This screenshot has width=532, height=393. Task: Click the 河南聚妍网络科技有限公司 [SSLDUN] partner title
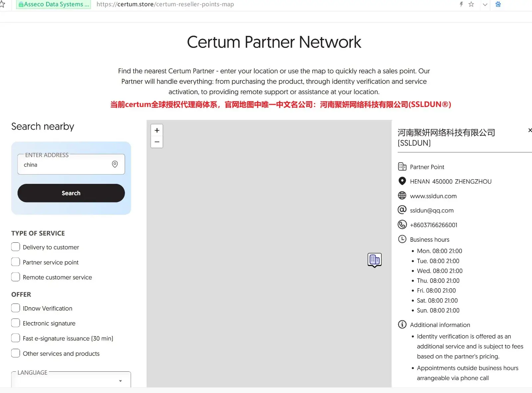pyautogui.click(x=446, y=138)
